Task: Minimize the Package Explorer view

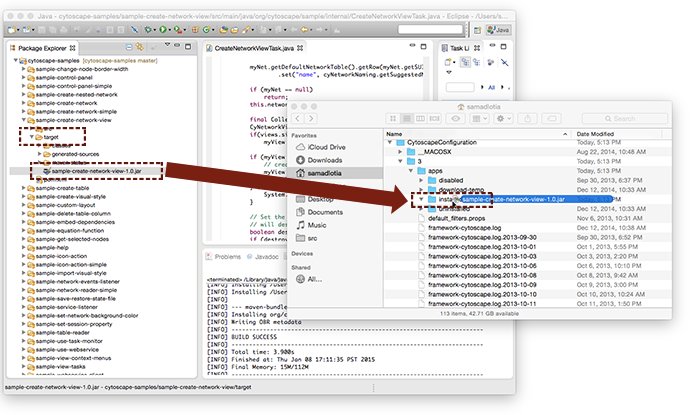Action: point(177,46)
